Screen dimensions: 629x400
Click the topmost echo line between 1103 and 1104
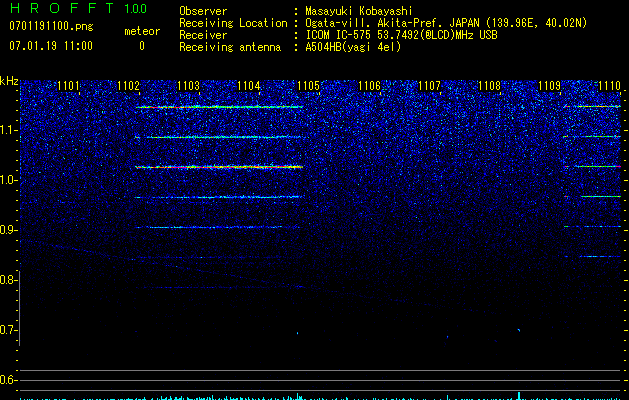click(x=219, y=107)
